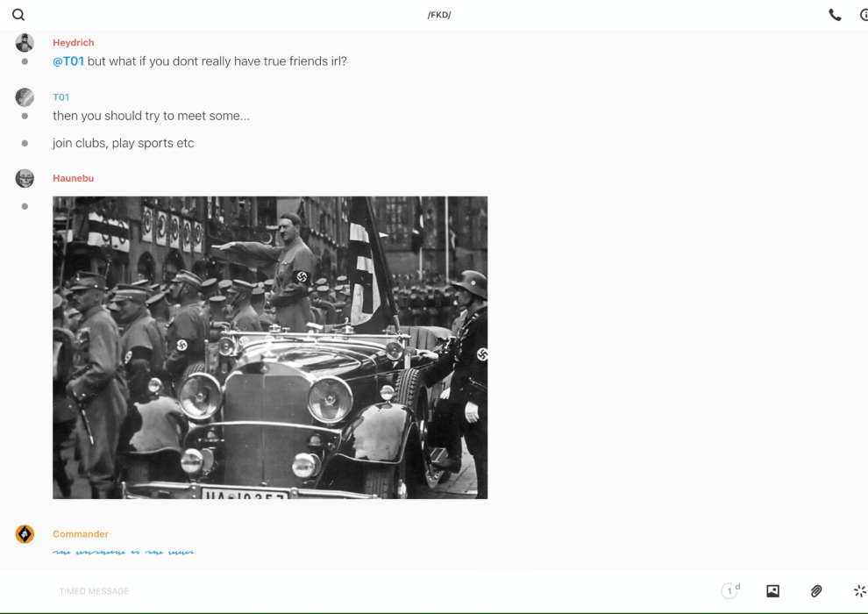Open the obscured blue text in Commander's message
The height and width of the screenshot is (614, 868).
(123, 553)
